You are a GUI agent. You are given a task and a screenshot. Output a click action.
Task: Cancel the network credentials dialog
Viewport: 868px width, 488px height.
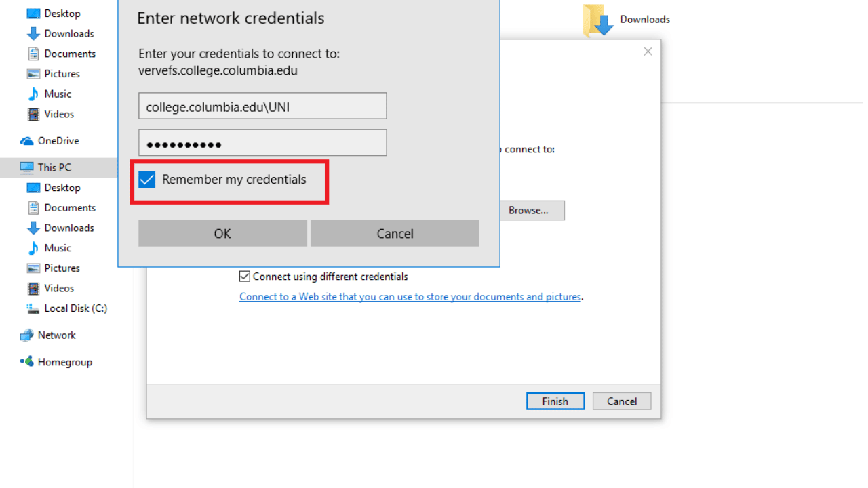point(395,233)
